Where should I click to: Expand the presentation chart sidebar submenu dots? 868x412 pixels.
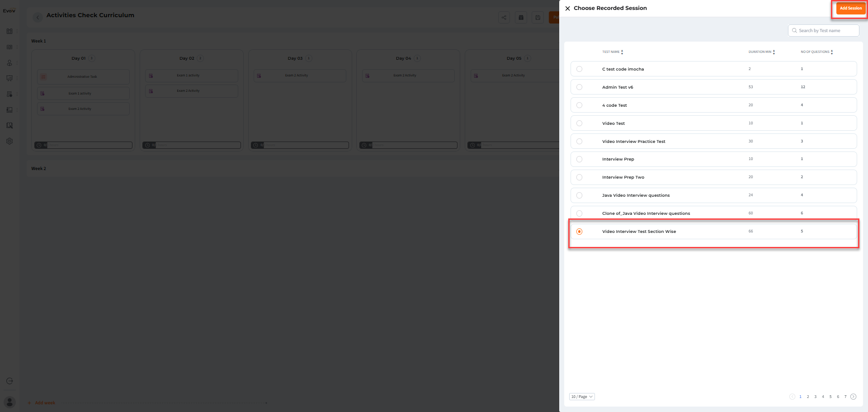[17, 78]
